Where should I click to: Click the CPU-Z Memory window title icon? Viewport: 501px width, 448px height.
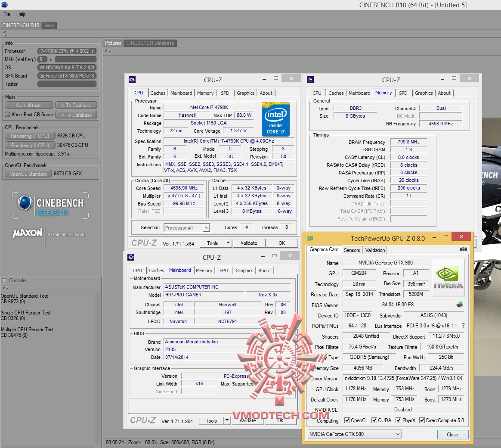pos(310,80)
